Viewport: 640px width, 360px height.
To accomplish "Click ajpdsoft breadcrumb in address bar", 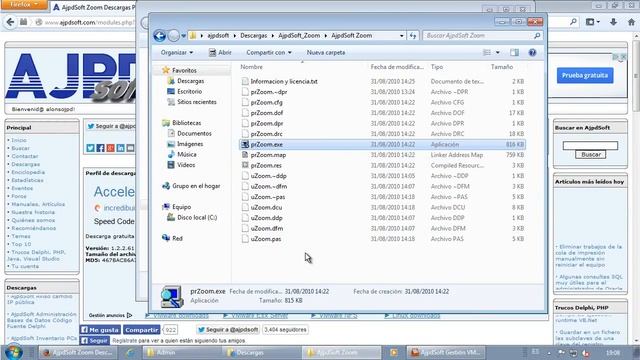I will [218, 36].
